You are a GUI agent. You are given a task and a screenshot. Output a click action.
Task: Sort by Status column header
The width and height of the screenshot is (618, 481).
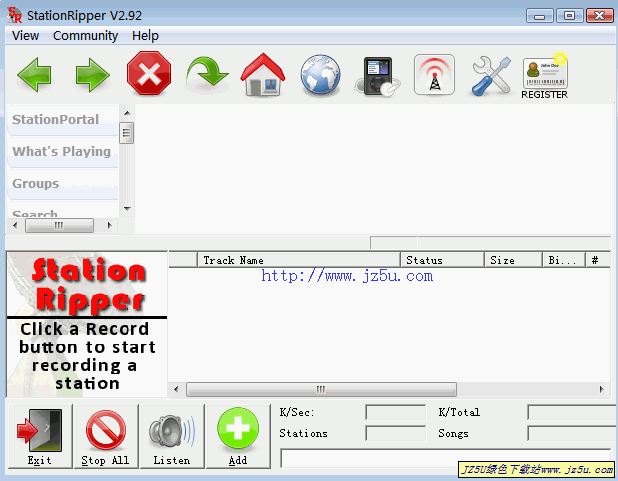[x=442, y=260]
